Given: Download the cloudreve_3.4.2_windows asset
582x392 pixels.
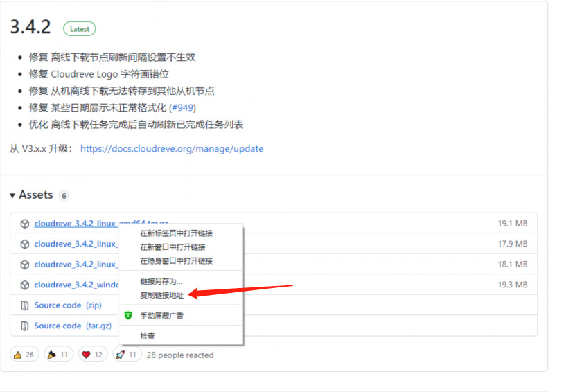Looking at the screenshot, I should [76, 285].
